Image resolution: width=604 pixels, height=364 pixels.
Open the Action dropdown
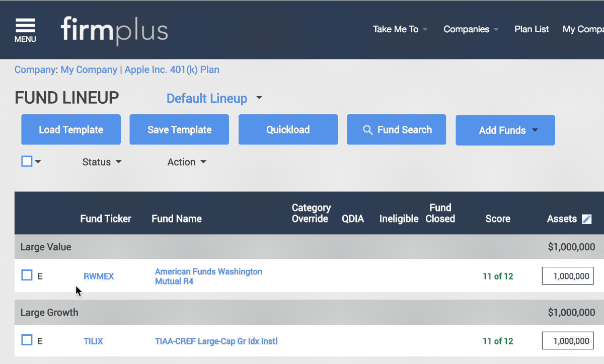(187, 162)
